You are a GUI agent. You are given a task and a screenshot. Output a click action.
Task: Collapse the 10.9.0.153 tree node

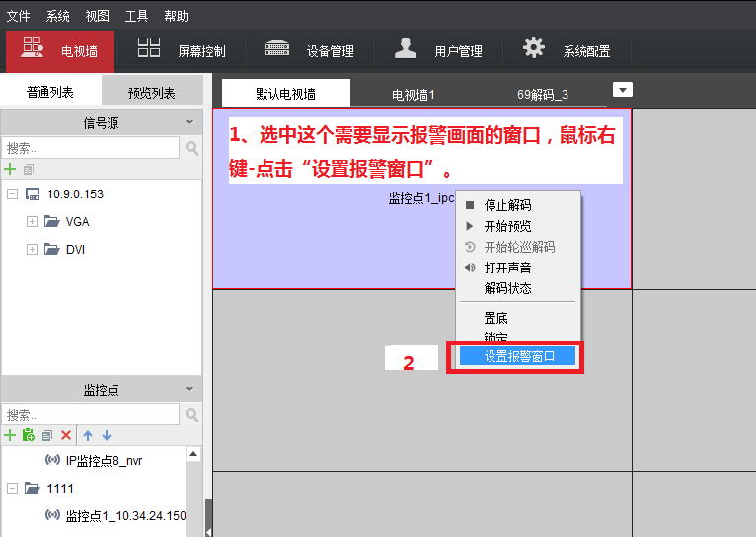click(x=12, y=194)
